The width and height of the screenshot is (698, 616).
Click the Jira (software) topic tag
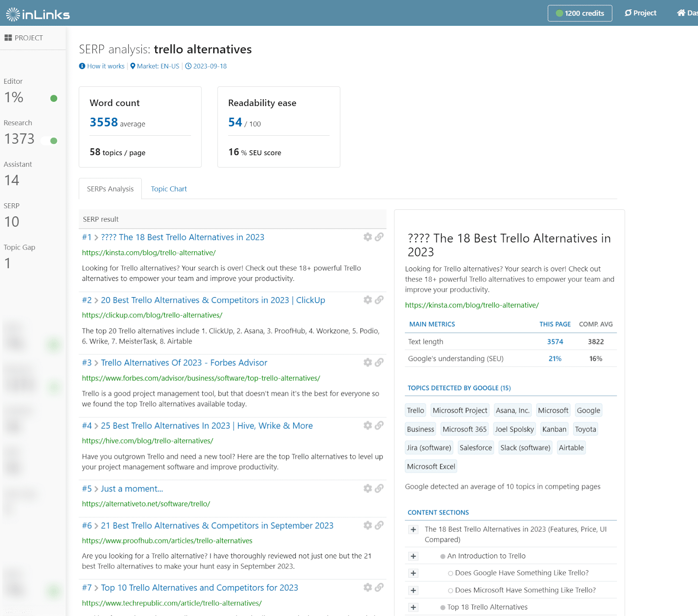coord(429,448)
